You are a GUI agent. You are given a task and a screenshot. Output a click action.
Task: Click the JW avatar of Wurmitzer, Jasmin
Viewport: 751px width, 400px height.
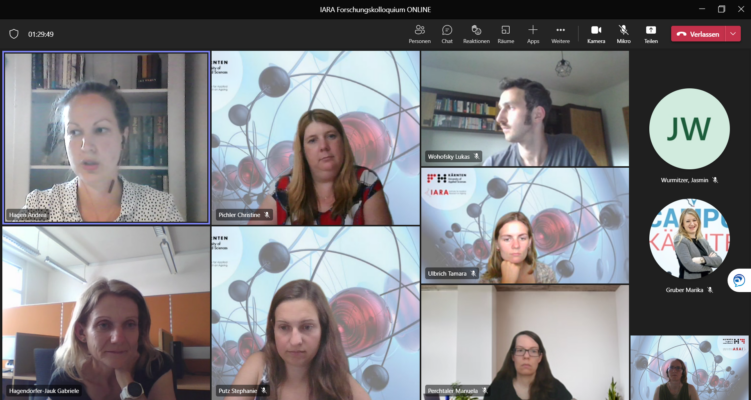pos(689,129)
